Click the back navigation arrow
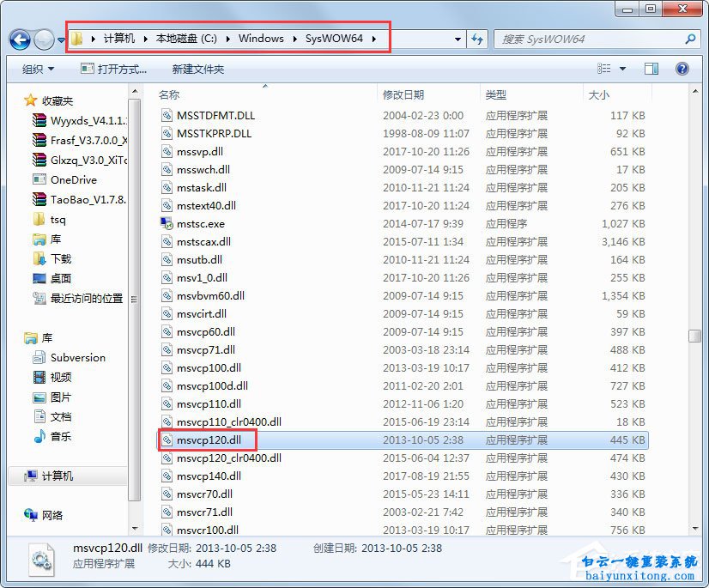Image resolution: width=709 pixels, height=588 pixels. point(19,39)
